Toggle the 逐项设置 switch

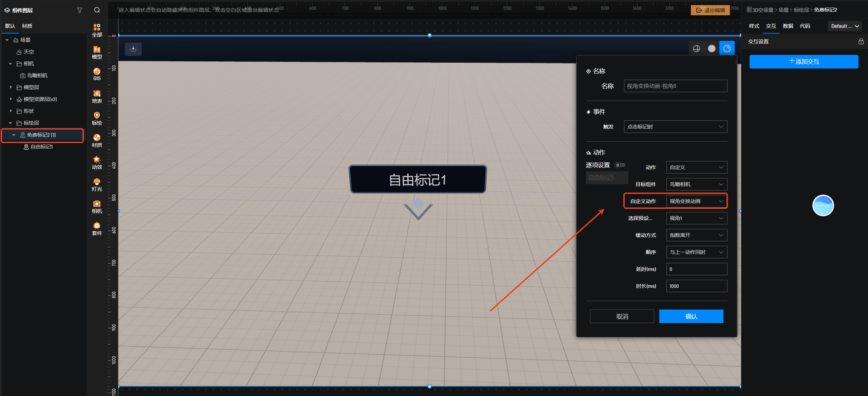pyautogui.click(x=620, y=165)
